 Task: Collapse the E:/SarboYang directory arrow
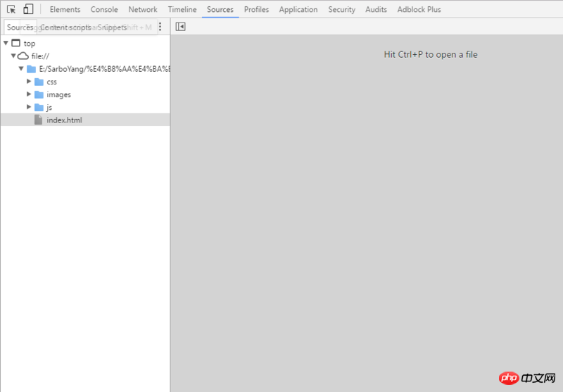(x=21, y=68)
